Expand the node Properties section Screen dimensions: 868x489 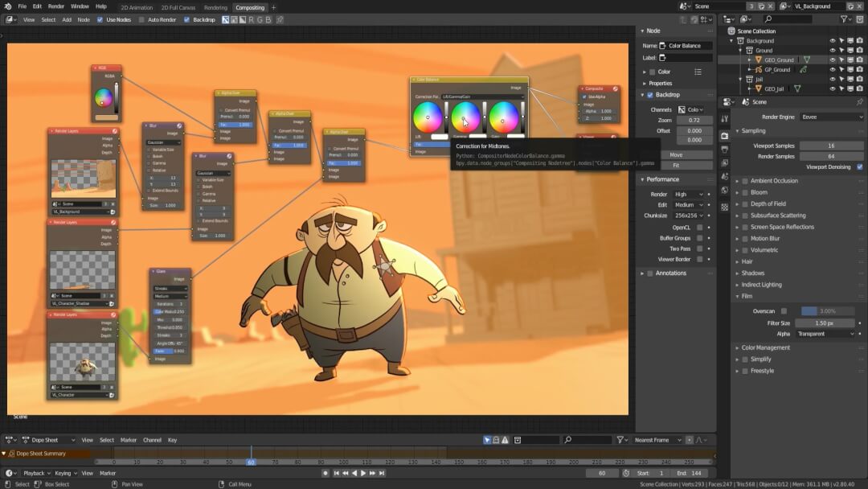tap(645, 84)
